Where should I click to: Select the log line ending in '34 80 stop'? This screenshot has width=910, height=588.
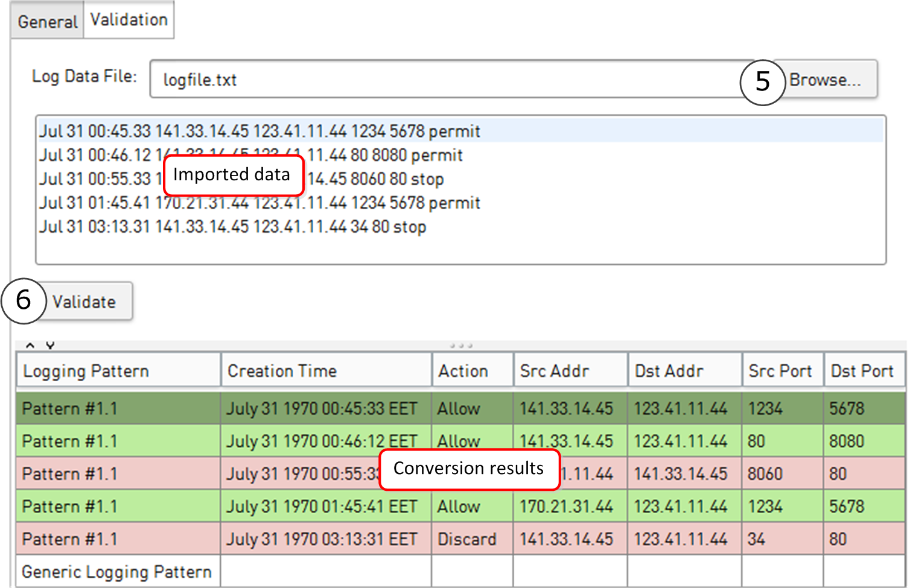click(233, 227)
